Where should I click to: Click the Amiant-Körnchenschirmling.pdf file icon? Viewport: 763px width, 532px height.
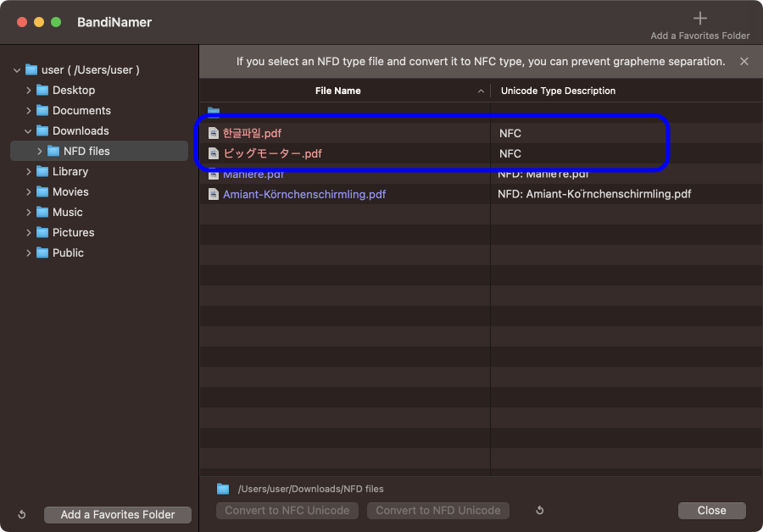214,194
